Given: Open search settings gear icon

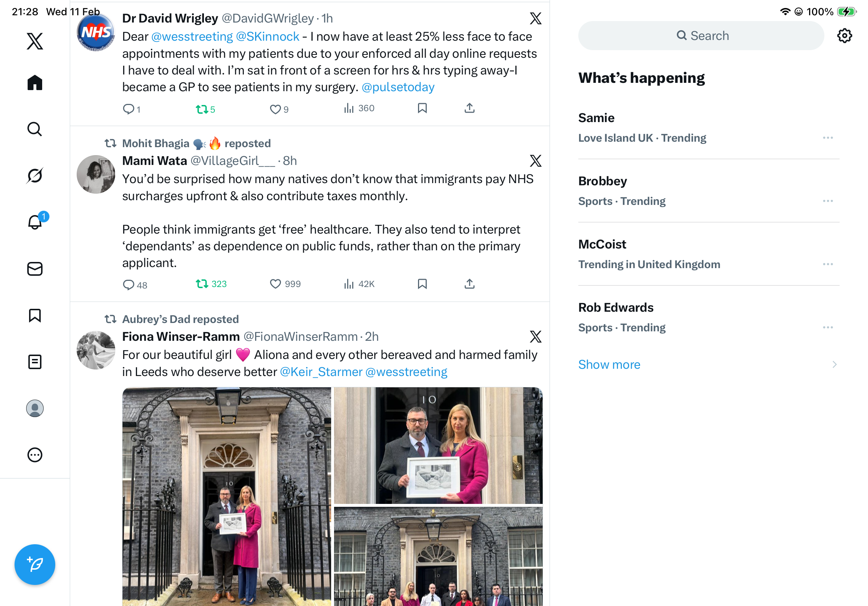Looking at the screenshot, I should (x=844, y=36).
